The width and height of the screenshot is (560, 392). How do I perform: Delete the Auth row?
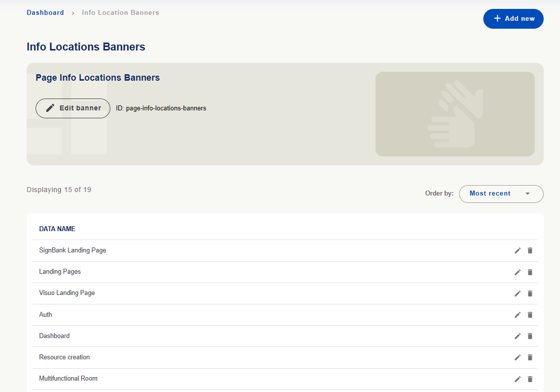(530, 315)
